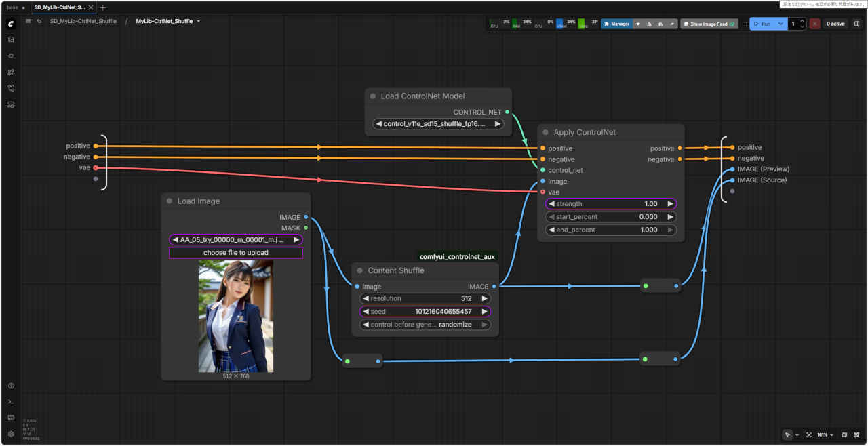868x446 pixels.
Task: Click choose file to upload button
Action: (x=235, y=253)
